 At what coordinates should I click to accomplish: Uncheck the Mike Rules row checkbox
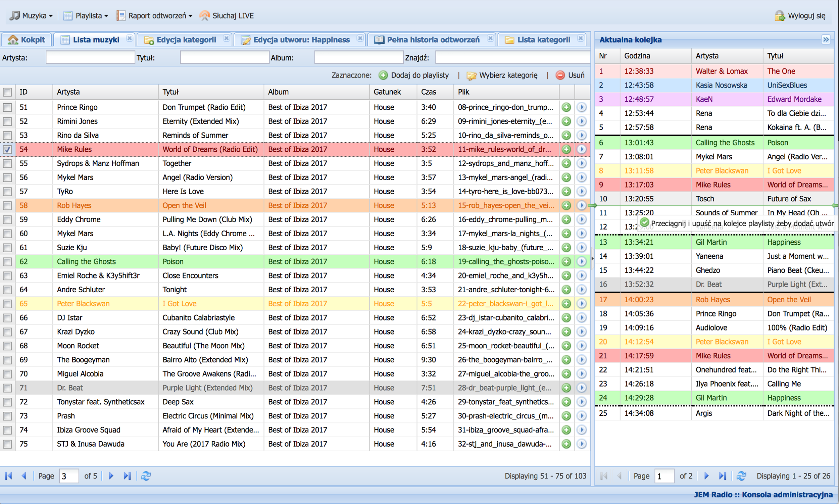[7, 149]
